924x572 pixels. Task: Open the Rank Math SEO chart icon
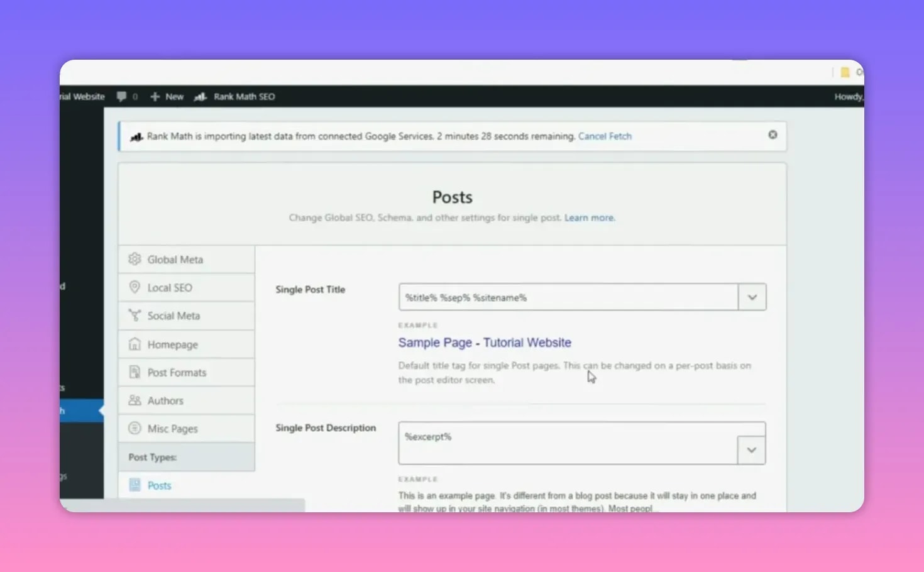click(x=199, y=96)
